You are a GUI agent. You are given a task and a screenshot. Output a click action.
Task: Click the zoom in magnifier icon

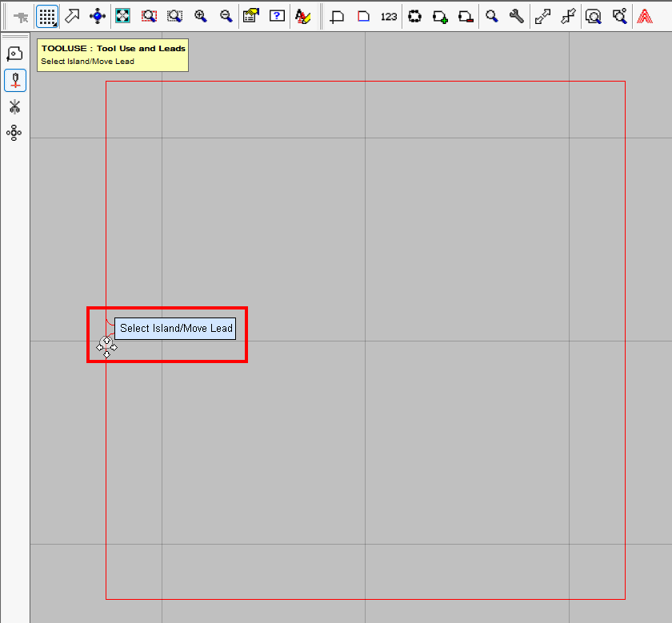(200, 15)
